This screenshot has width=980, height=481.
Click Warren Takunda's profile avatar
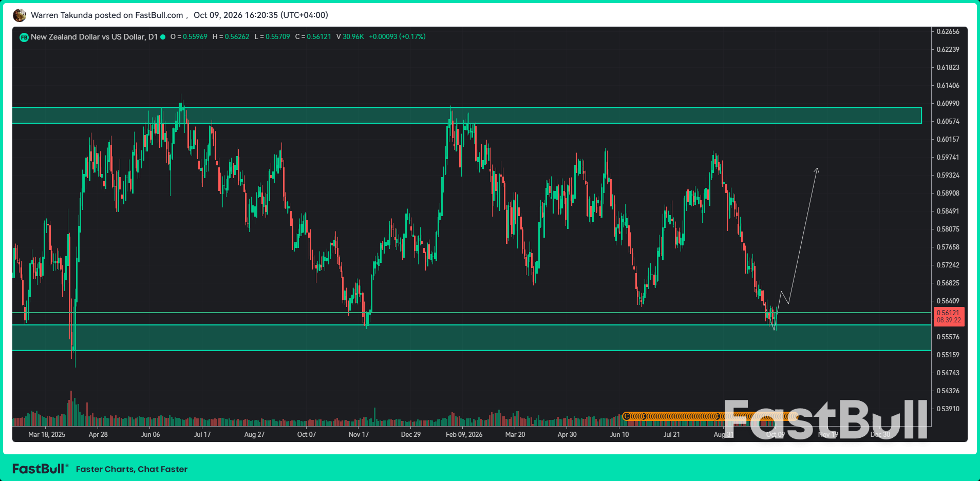click(x=20, y=15)
